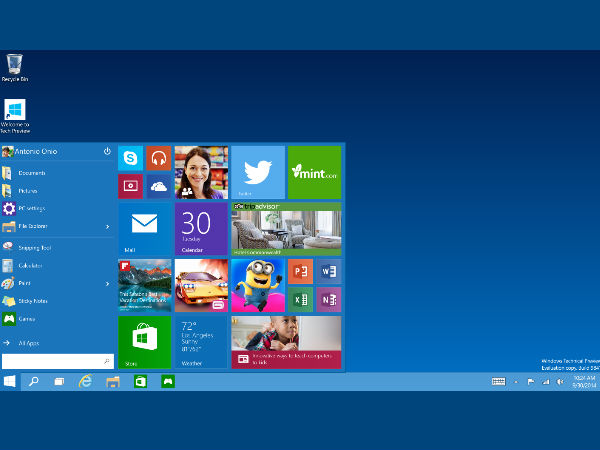Launch the Music headphones tile
This screenshot has width=600, height=450.
point(158,158)
